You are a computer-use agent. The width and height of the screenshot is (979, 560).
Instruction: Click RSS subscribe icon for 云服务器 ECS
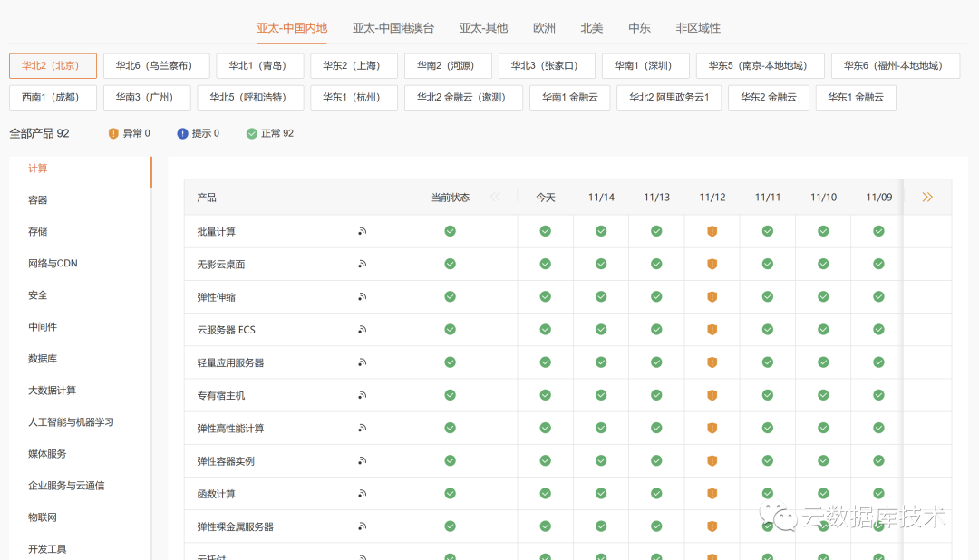pyautogui.click(x=362, y=330)
